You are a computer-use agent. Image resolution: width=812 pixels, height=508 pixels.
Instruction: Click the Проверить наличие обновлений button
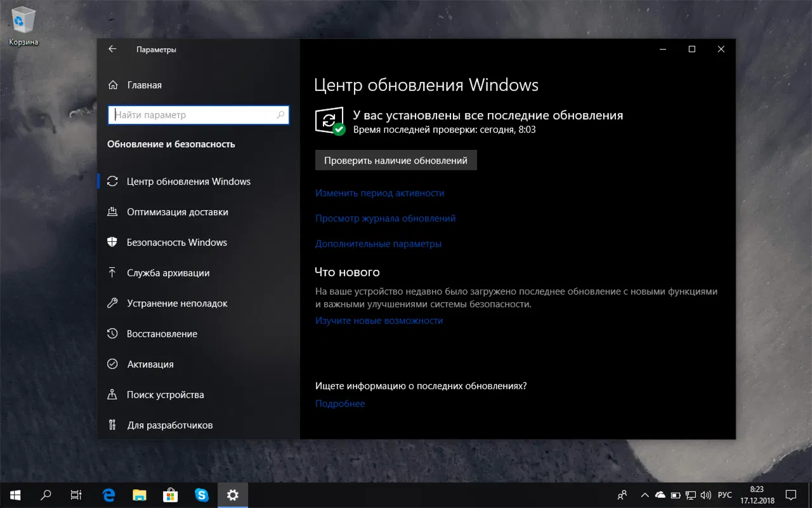tap(395, 160)
